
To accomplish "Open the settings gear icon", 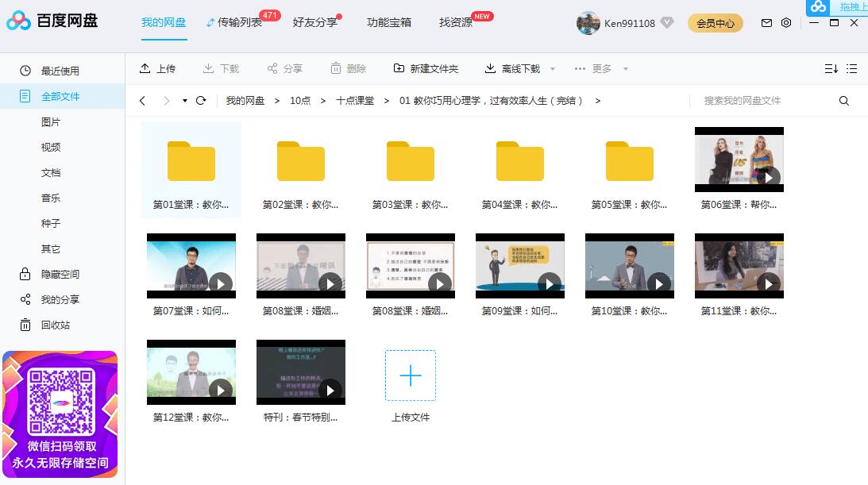I will pyautogui.click(x=786, y=23).
